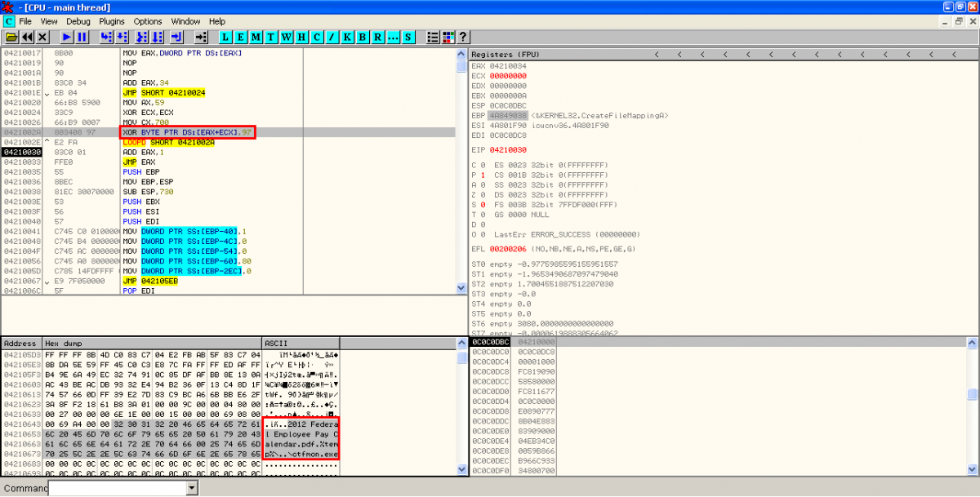This screenshot has width=980, height=497.
Task: Open Handles window with H button
Action: point(301,38)
